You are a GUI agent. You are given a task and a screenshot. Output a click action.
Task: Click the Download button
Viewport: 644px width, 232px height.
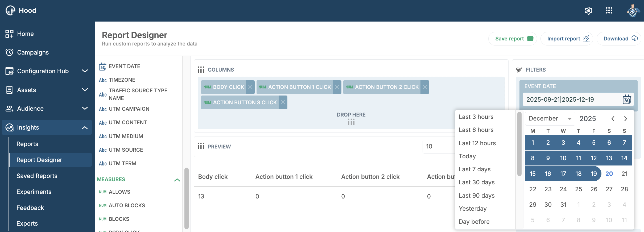619,39
